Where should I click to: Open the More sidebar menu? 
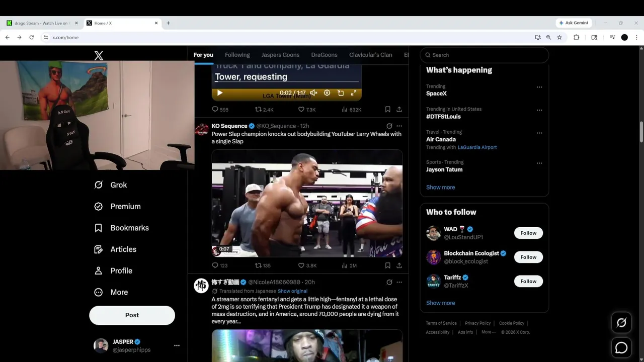112,292
